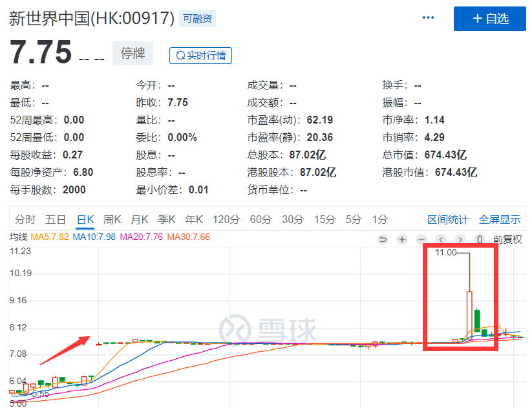Move chart right with the right chevron icon
This screenshot has width=532, height=408.
pos(460,240)
